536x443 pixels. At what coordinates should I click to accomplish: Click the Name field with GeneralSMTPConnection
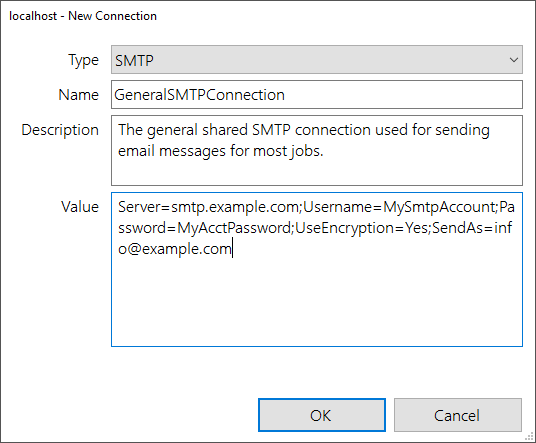(317, 95)
